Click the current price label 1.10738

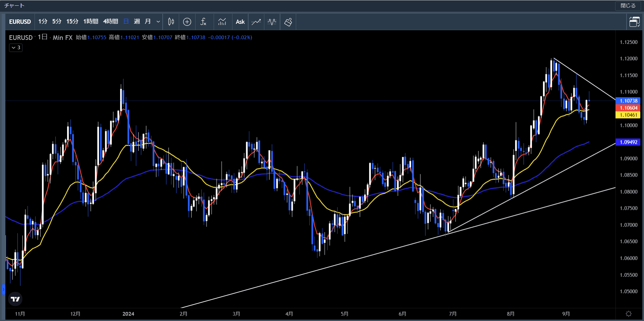(628, 101)
